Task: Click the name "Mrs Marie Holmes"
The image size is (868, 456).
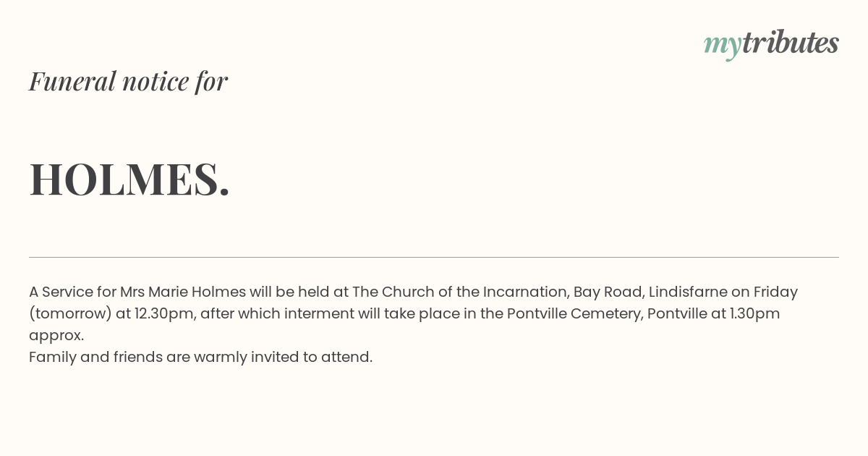Action: click(x=183, y=292)
